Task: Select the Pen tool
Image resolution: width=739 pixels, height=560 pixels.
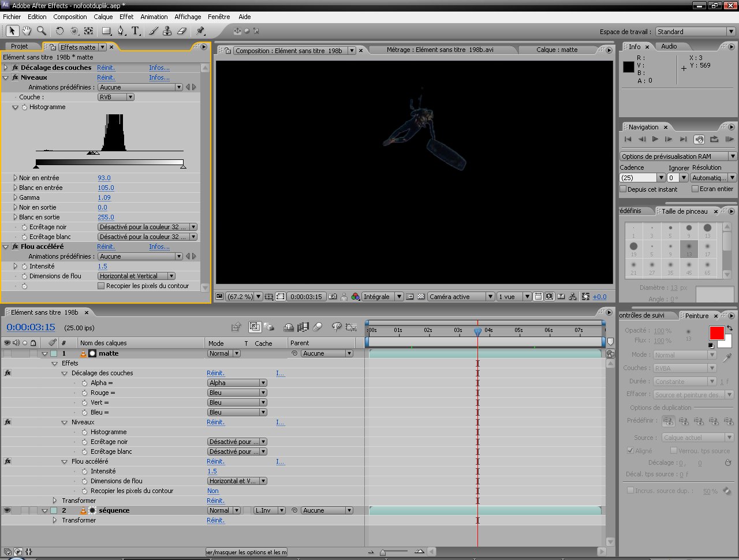Action: 122,31
